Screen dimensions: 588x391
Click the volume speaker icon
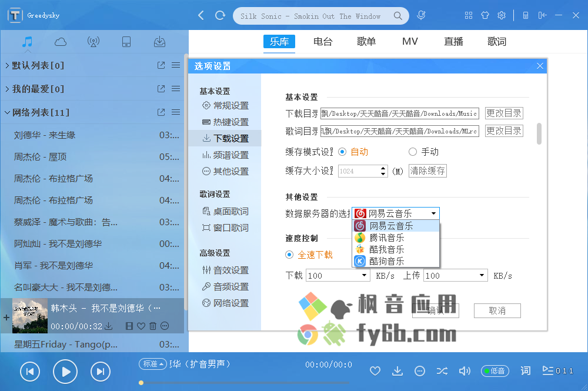tap(465, 371)
